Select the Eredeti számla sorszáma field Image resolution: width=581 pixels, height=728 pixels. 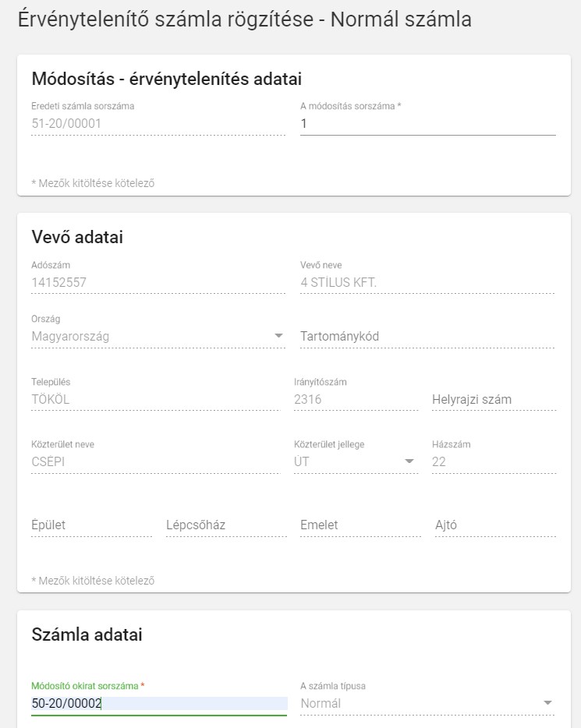click(x=158, y=123)
